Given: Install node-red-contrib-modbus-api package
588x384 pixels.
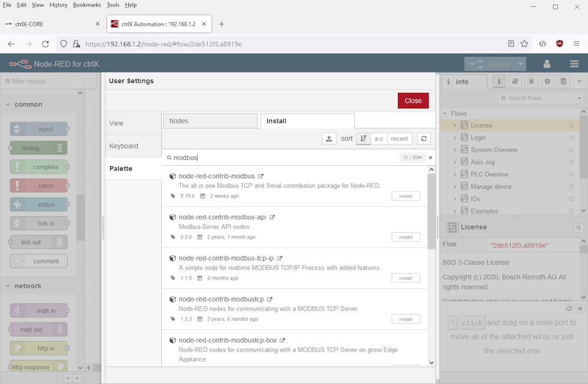Looking at the screenshot, I should pyautogui.click(x=406, y=237).
